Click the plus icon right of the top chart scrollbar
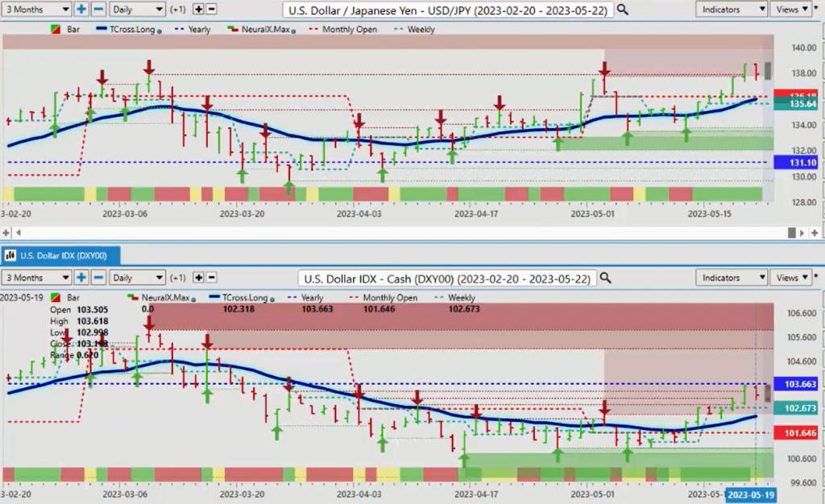 815,233
